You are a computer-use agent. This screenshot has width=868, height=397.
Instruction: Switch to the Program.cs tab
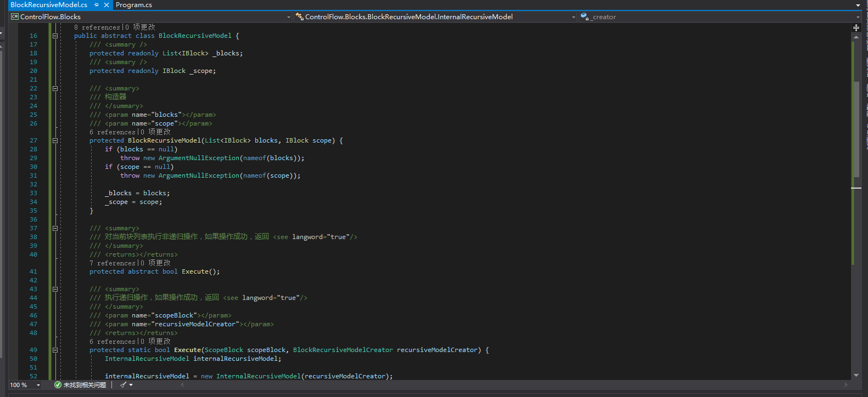coord(134,5)
